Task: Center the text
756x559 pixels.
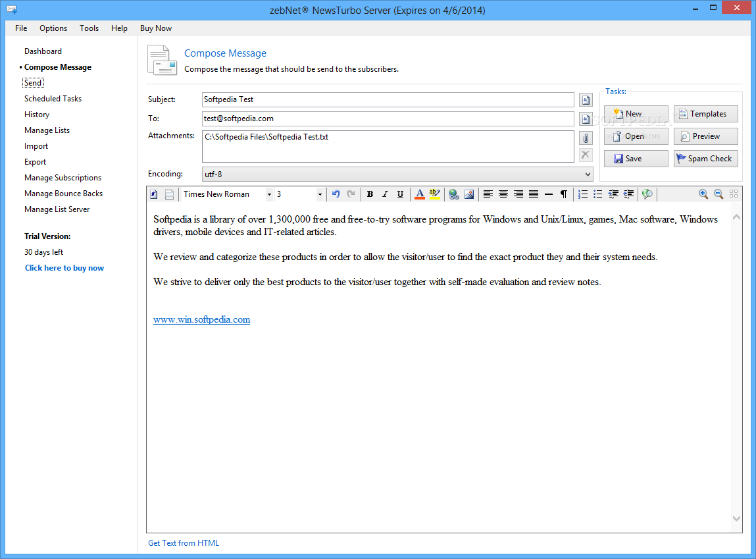Action: coord(503,194)
